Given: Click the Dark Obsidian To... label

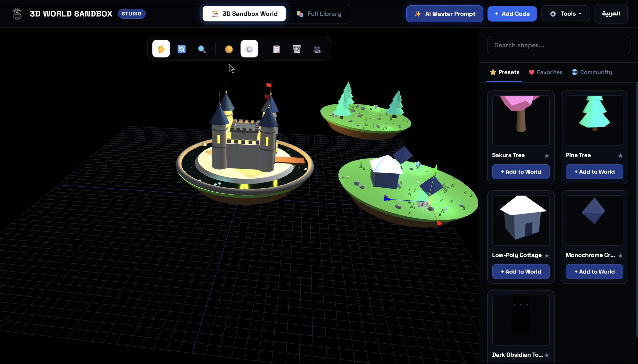Looking at the screenshot, I should [517, 355].
